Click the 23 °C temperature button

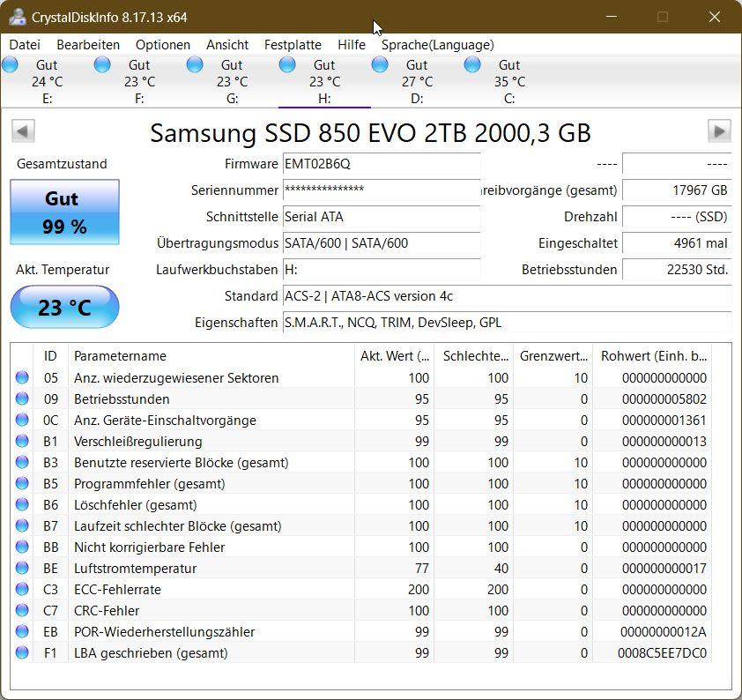65,307
